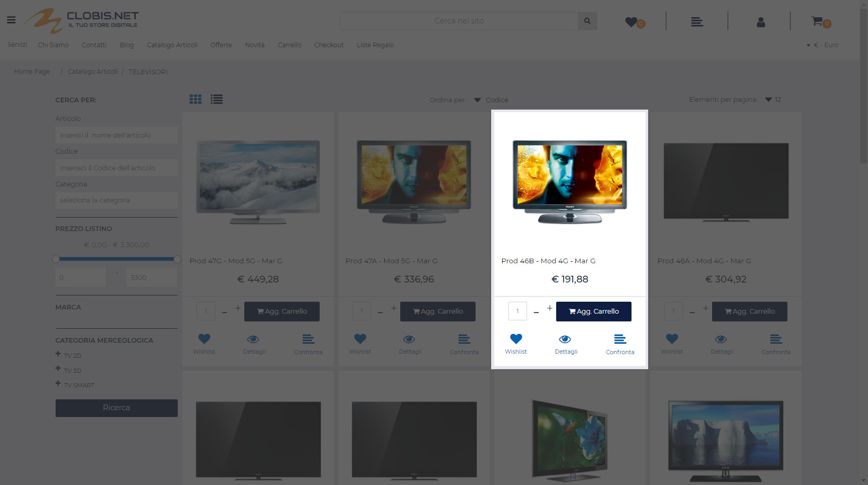
Task: Open the compare list icon in header
Action: point(696,22)
